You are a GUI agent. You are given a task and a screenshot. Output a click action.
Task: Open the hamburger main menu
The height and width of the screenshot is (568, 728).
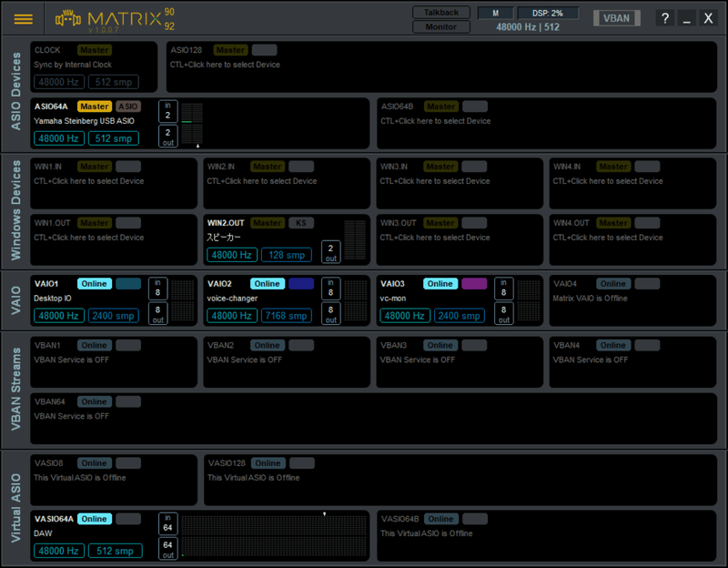pyautogui.click(x=24, y=19)
